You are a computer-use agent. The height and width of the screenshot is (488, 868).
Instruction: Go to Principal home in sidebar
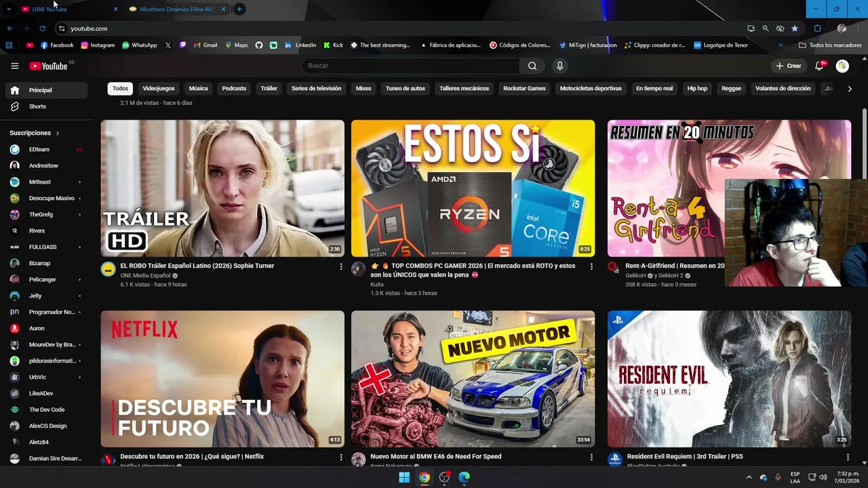(x=46, y=90)
